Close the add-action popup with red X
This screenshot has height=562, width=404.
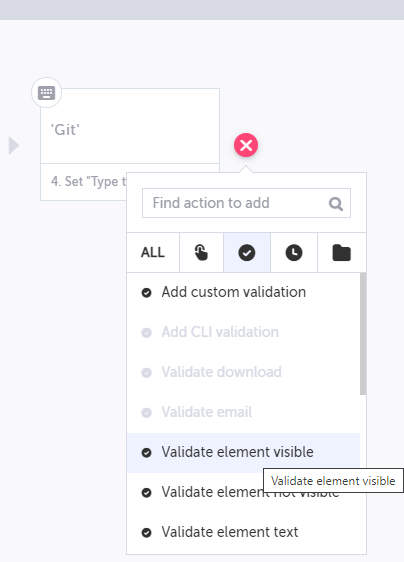(x=246, y=145)
